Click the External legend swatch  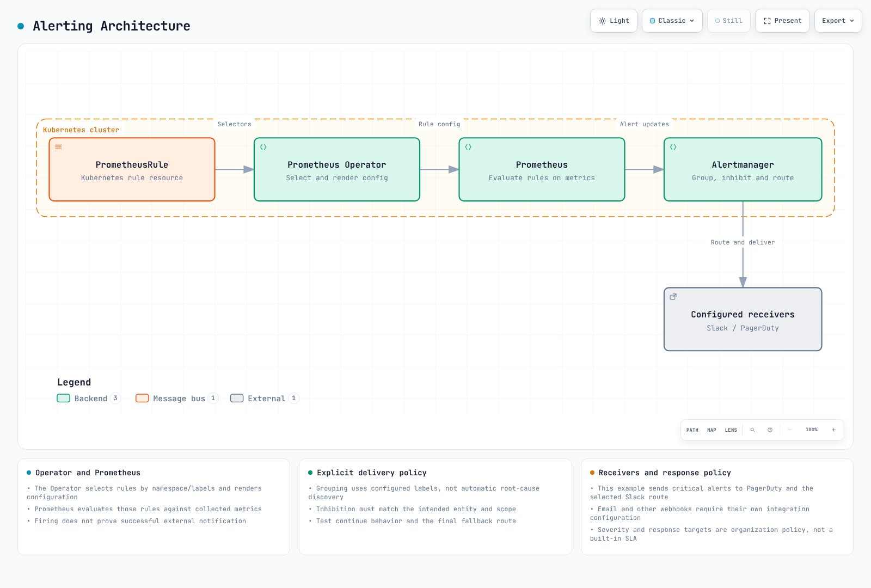tap(237, 398)
